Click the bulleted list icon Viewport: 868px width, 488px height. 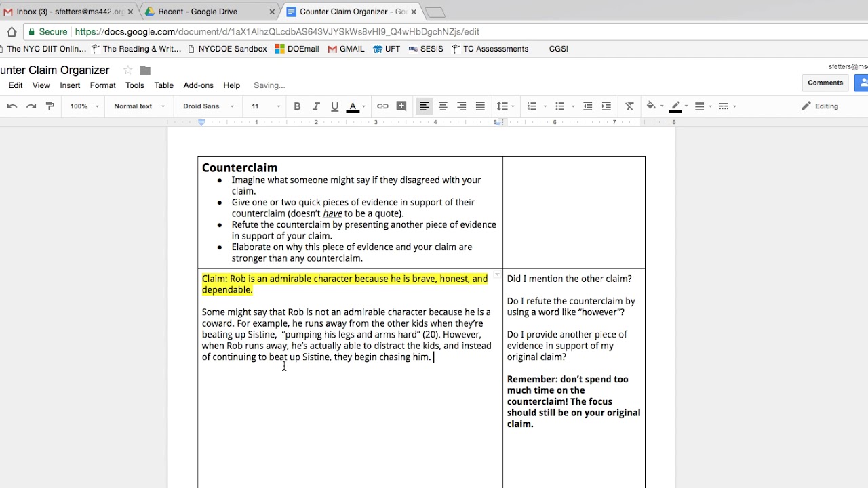pyautogui.click(x=560, y=106)
